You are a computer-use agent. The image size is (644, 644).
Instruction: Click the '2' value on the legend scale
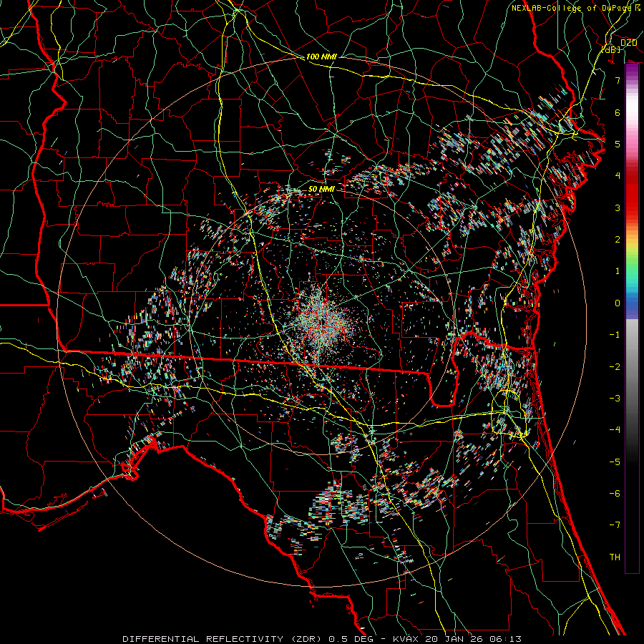point(618,240)
